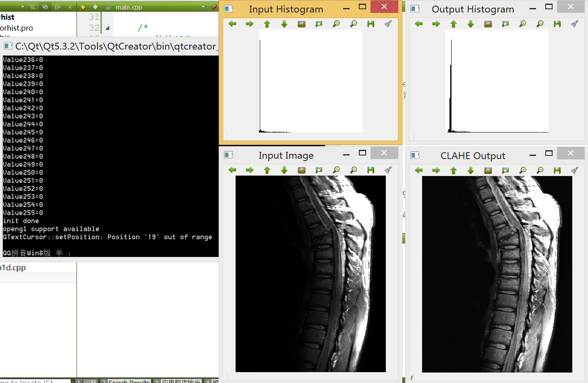Click the Input Histogram plot area

click(311, 81)
